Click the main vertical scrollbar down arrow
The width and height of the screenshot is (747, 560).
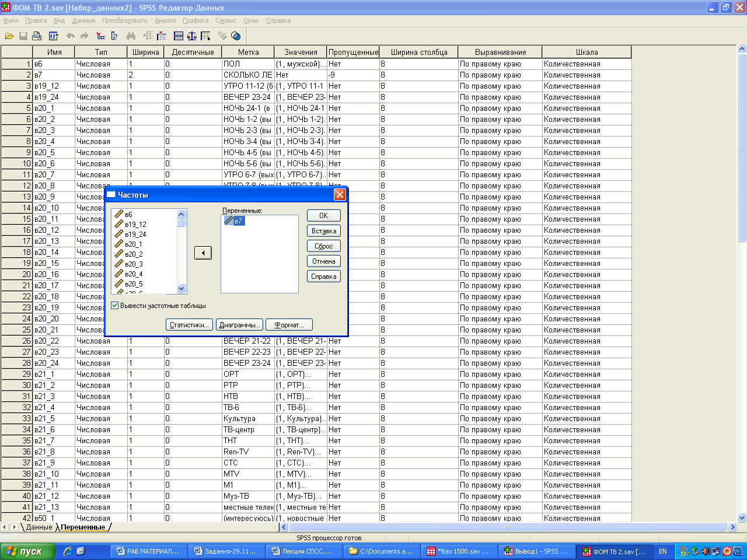742,517
